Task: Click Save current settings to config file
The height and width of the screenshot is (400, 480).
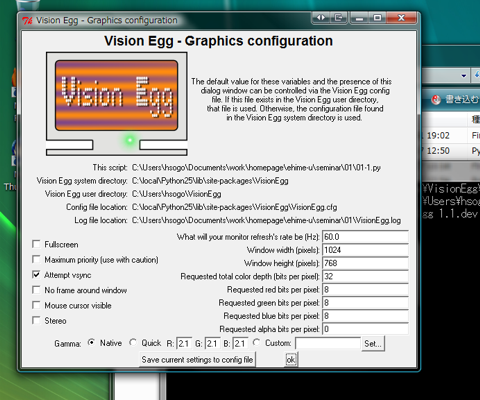Action: click(x=197, y=360)
